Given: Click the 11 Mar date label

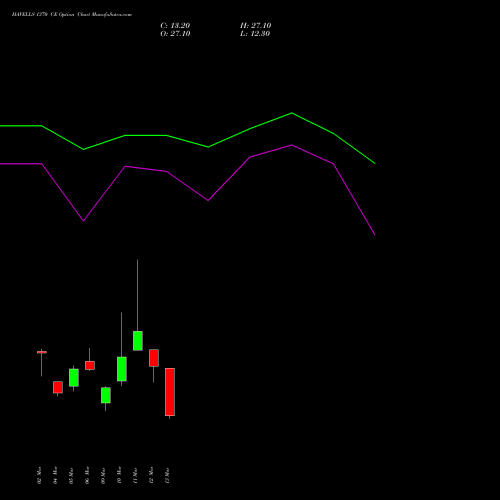Looking at the screenshot, I should [x=135, y=475].
